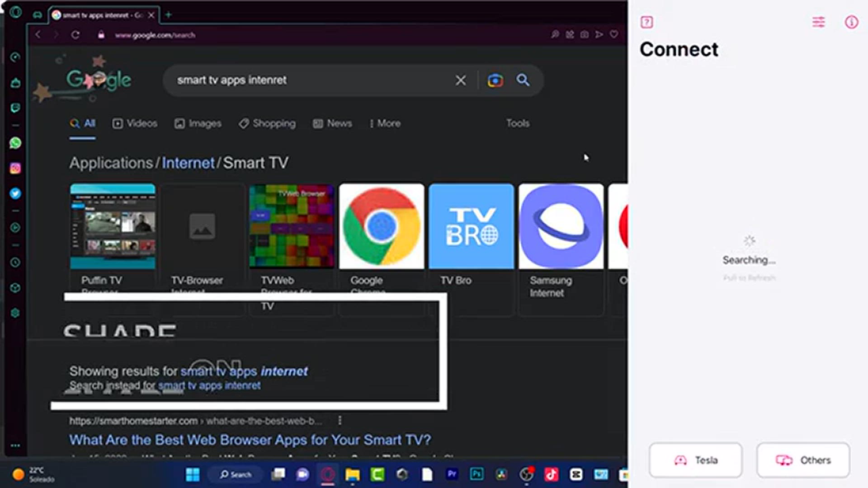Open Twitter in the browser sidebar
The image size is (868, 488).
coord(15,193)
